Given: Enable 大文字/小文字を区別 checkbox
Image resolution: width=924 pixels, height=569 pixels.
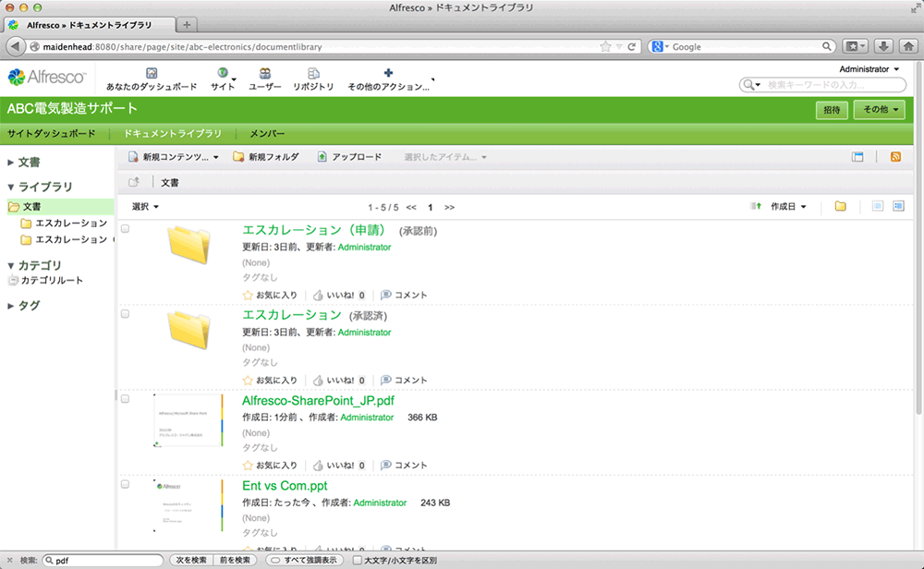Looking at the screenshot, I should pos(357,560).
